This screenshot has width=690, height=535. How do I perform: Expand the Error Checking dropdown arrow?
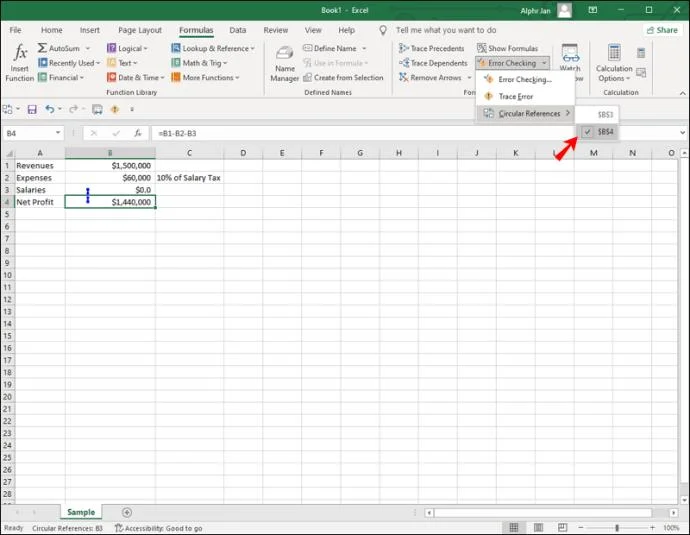pyautogui.click(x=544, y=63)
